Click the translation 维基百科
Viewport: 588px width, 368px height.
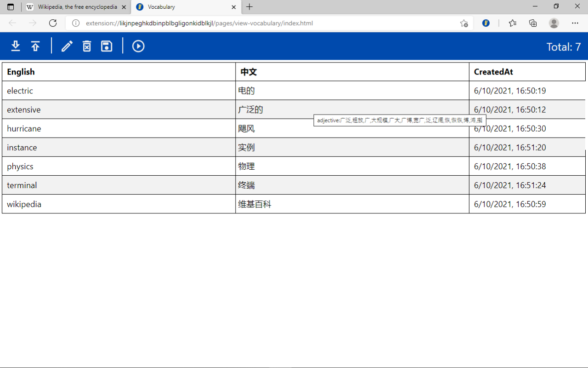click(x=254, y=204)
